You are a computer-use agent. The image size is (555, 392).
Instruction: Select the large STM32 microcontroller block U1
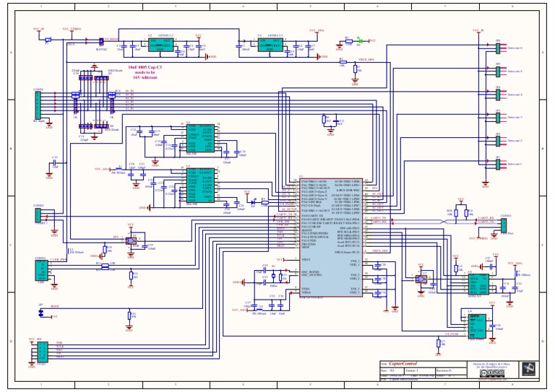(x=330, y=238)
